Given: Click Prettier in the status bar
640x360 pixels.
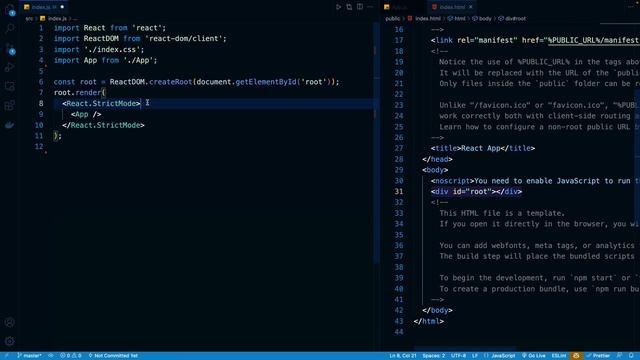Looking at the screenshot, I should (598, 356).
